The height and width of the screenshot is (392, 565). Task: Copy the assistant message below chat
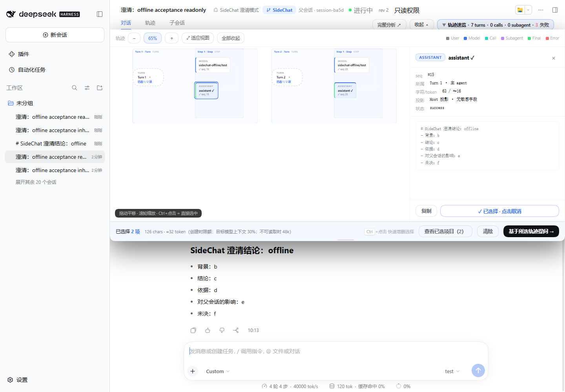193,330
